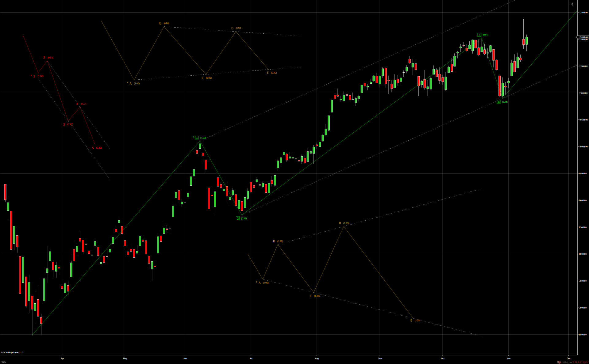Select the green boxed wave 1 label
Image resolution: width=589 pixels, height=364 pixels.
coord(197,138)
